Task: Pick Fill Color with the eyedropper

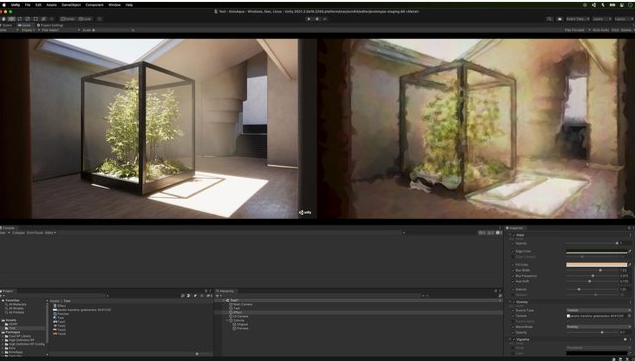Action: click(x=630, y=265)
